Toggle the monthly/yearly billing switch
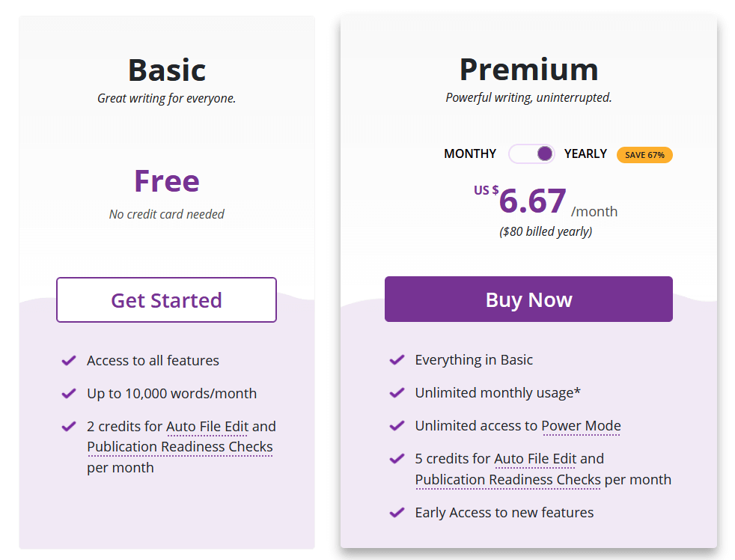The width and height of the screenshot is (735, 560). (531, 153)
